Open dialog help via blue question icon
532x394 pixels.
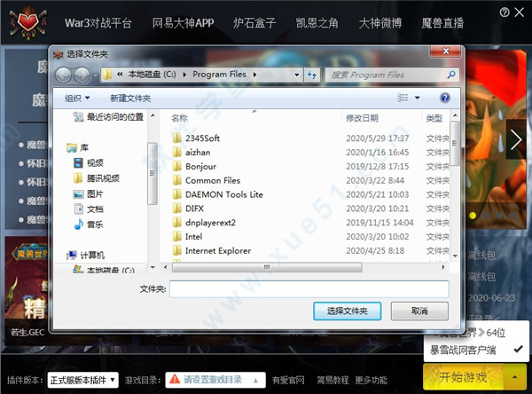(445, 98)
